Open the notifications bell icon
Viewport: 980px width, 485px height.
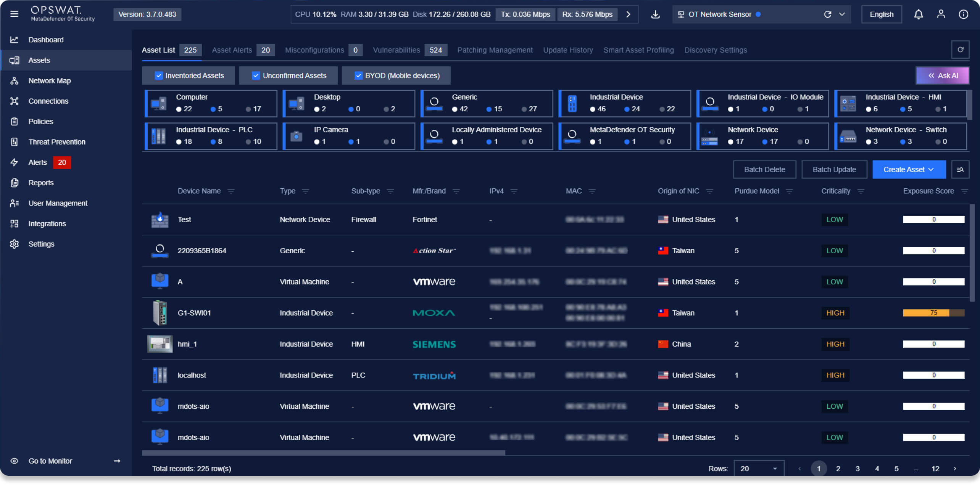[918, 14]
